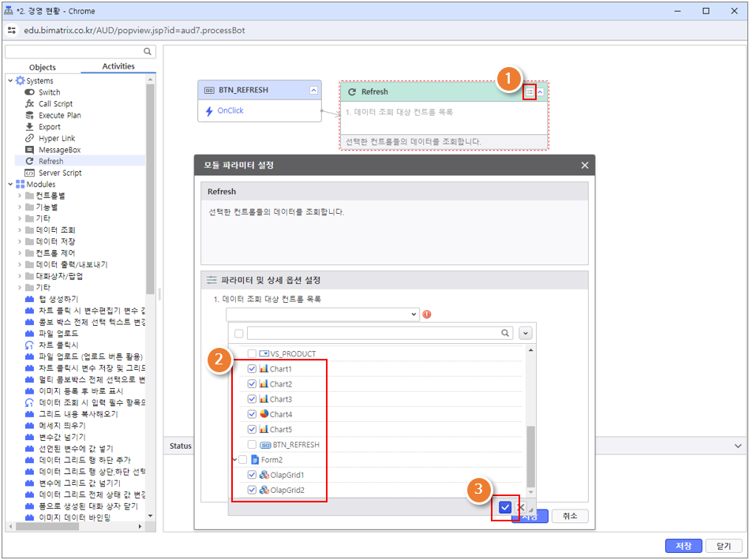This screenshot has width=749, height=560.
Task: Check the VS_PRODUCT checkbox
Action: click(253, 354)
